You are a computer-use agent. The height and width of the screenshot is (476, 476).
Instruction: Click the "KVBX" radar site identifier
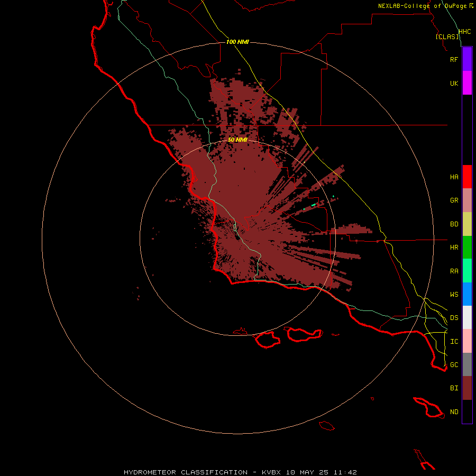point(271,472)
